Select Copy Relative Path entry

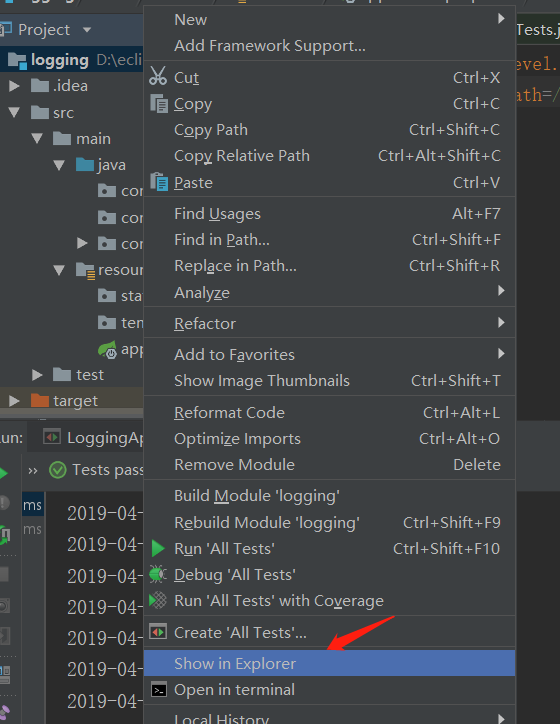click(330, 156)
